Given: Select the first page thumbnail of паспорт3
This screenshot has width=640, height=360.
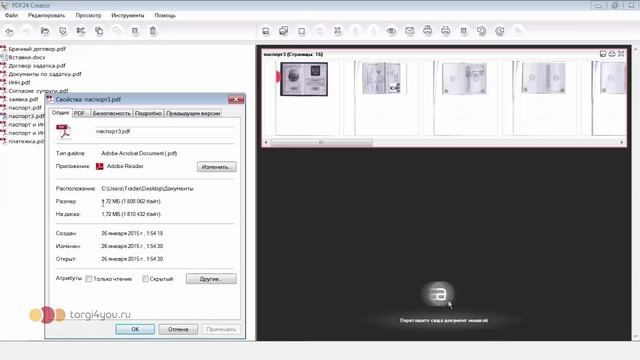Looking at the screenshot, I should [x=304, y=79].
